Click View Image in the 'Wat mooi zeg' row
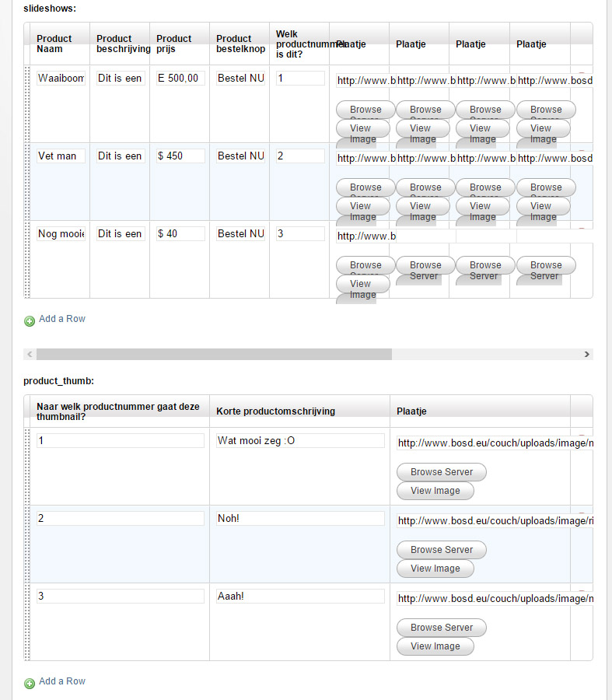 [435, 491]
